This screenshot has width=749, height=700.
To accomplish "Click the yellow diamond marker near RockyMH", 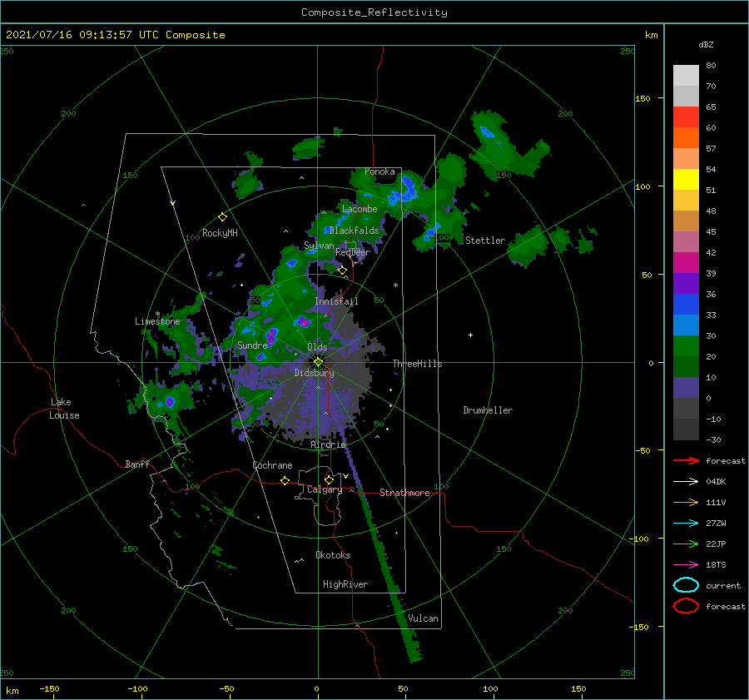I will [222, 217].
